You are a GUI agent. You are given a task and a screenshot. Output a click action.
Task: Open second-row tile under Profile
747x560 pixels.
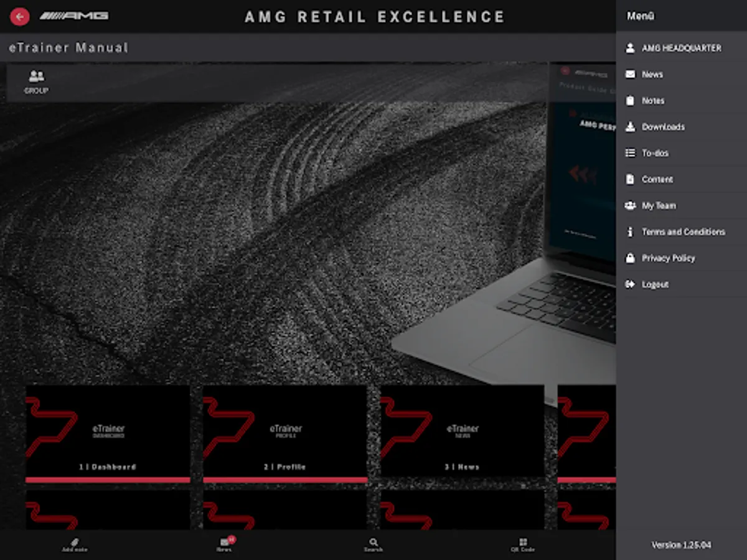[285, 510]
